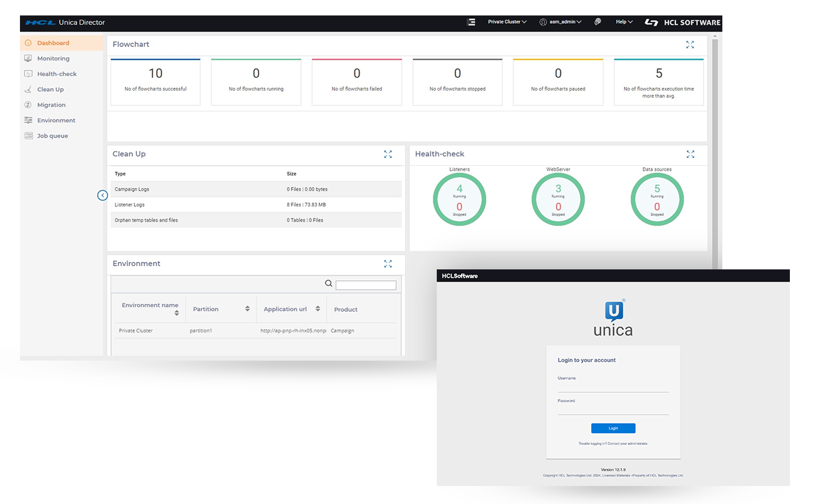The height and width of the screenshot is (504, 824).
Task: Click the user avatar icon beside asm_admin
Action: pos(543,22)
